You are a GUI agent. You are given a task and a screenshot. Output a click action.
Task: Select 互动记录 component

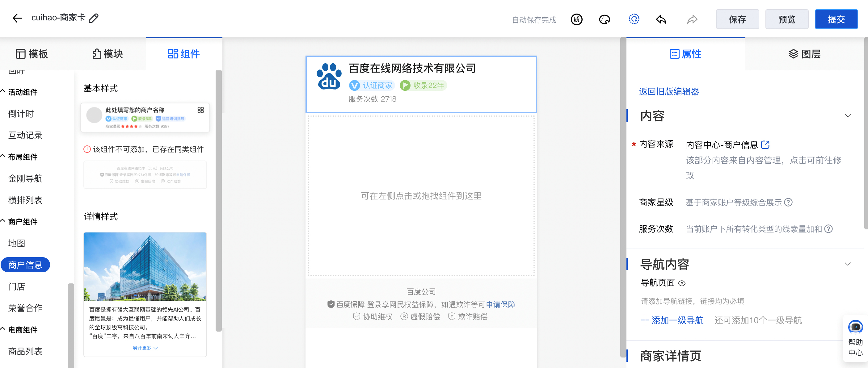(25, 135)
